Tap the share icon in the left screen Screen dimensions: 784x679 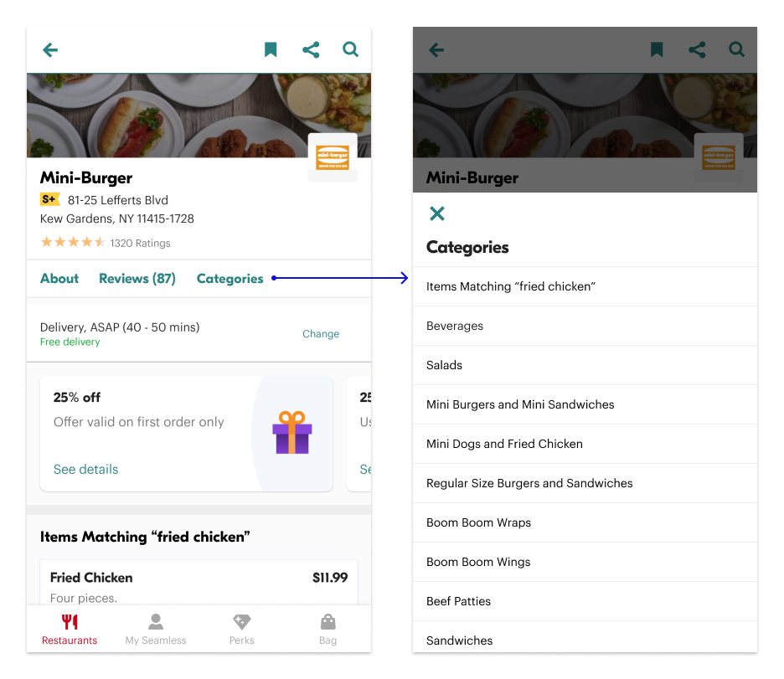(311, 49)
